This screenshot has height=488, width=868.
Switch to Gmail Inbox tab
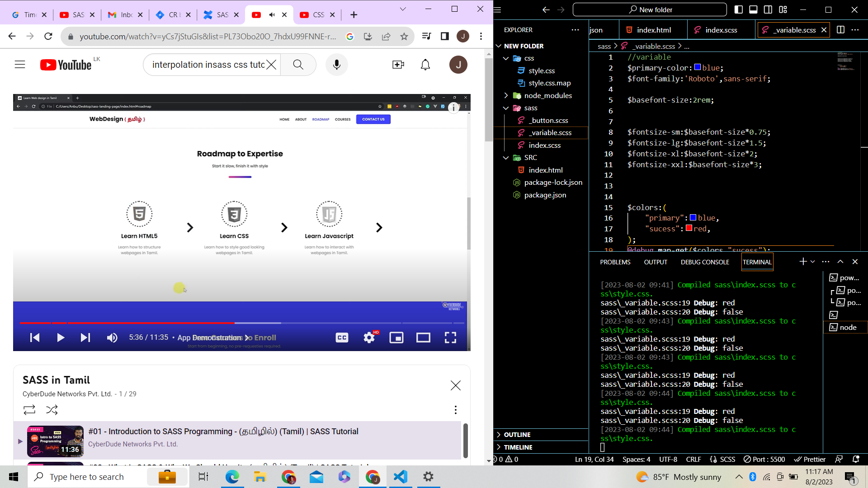click(126, 15)
